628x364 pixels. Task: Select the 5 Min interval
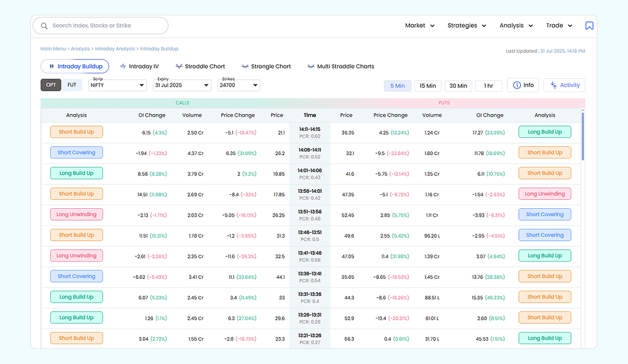tap(397, 86)
